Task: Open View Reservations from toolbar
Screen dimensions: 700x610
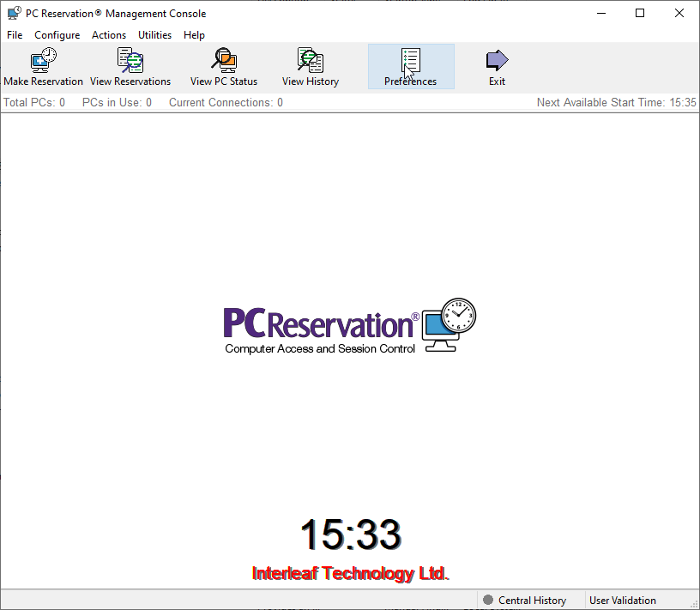Action: point(130,67)
